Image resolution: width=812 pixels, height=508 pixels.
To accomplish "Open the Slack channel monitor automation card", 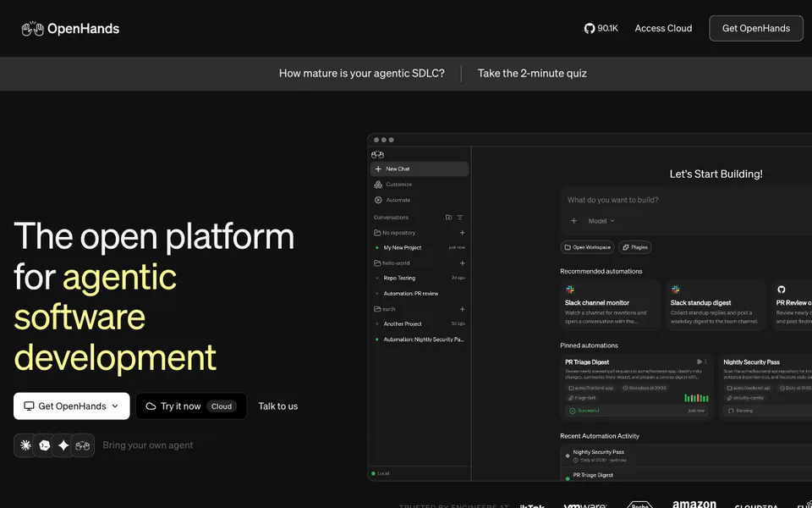I will click(610, 305).
